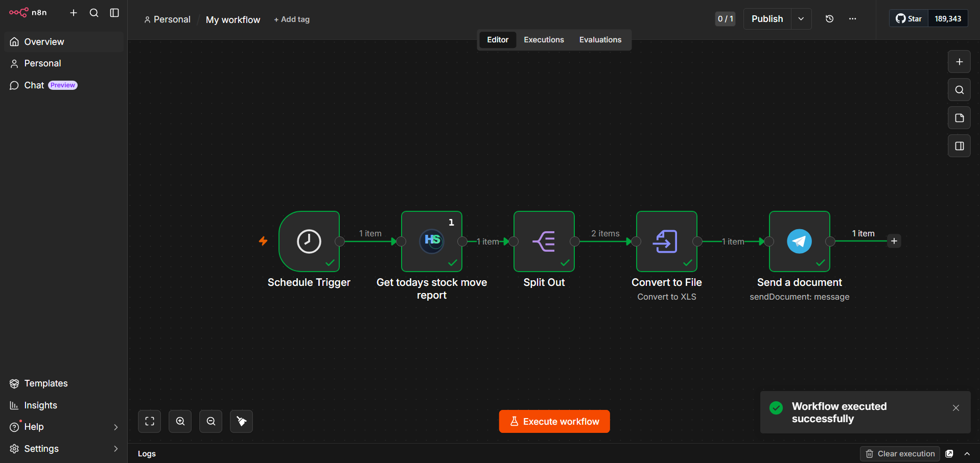Click the 2 items connection label

click(x=605, y=233)
